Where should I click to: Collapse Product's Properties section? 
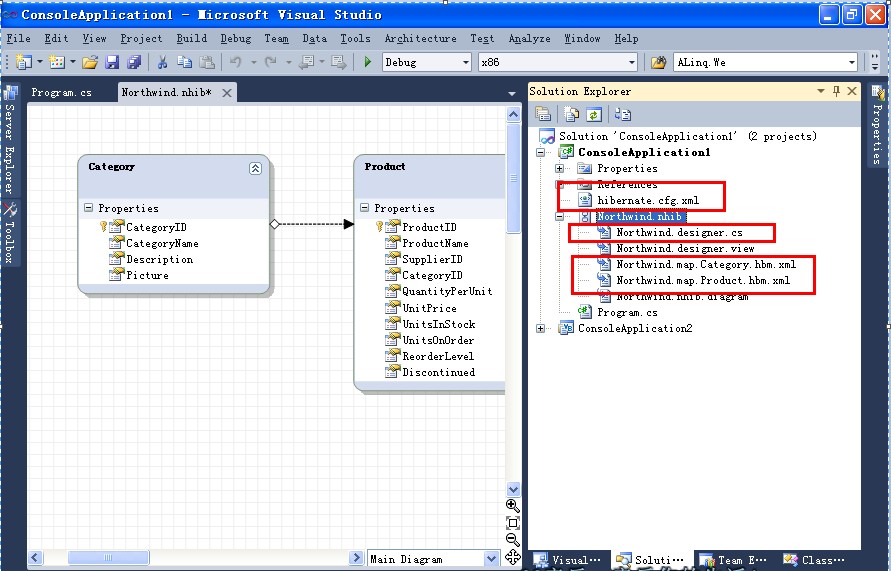pyautogui.click(x=364, y=208)
